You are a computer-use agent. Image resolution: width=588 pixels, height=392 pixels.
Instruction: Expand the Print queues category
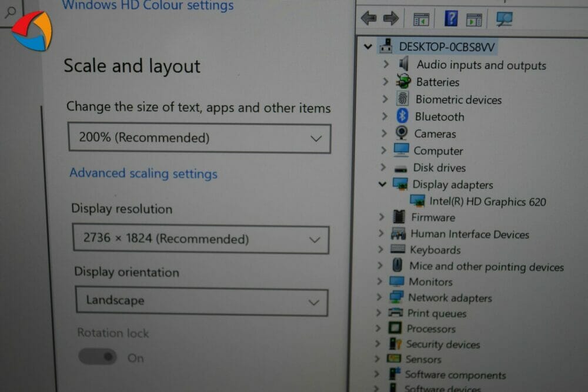click(379, 313)
